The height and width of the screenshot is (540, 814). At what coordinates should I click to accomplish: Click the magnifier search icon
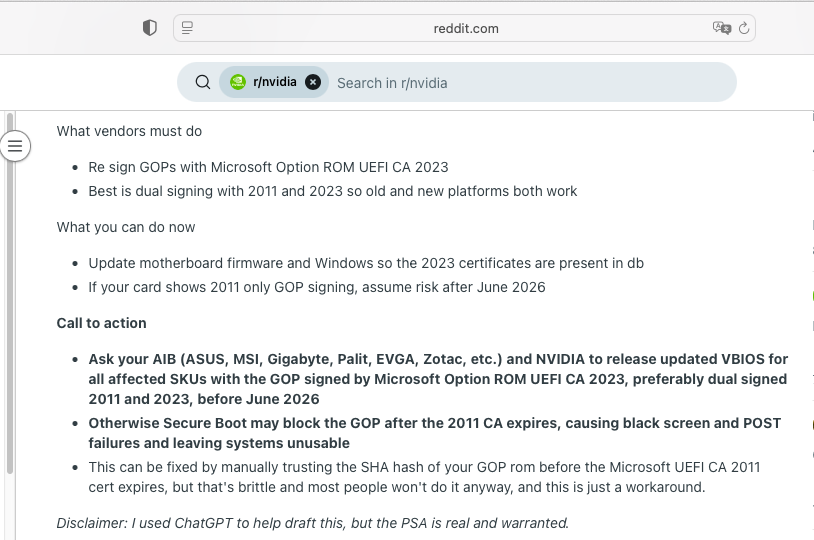[203, 82]
